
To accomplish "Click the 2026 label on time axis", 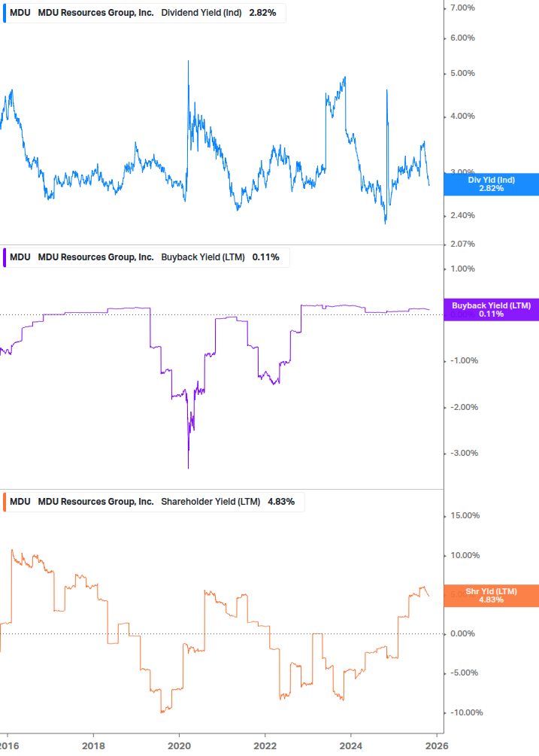I will (x=437, y=746).
